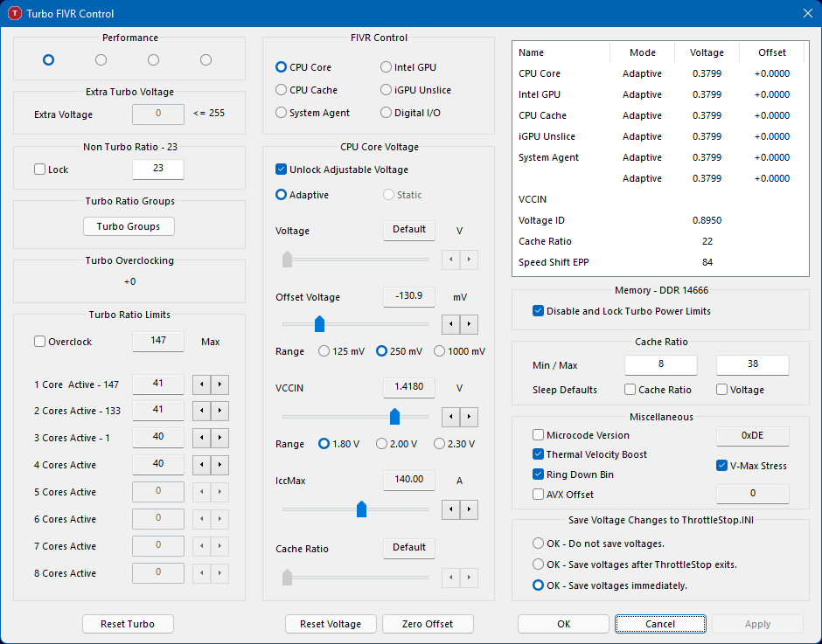The height and width of the screenshot is (644, 822).
Task: Increase VCCIN with the right arrow button
Action: [x=470, y=416]
